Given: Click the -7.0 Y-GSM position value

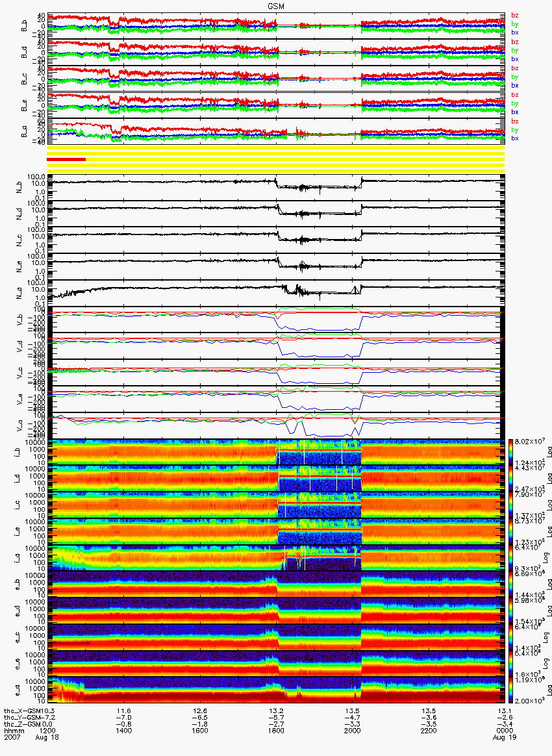Looking at the screenshot, I should pyautogui.click(x=123, y=718).
